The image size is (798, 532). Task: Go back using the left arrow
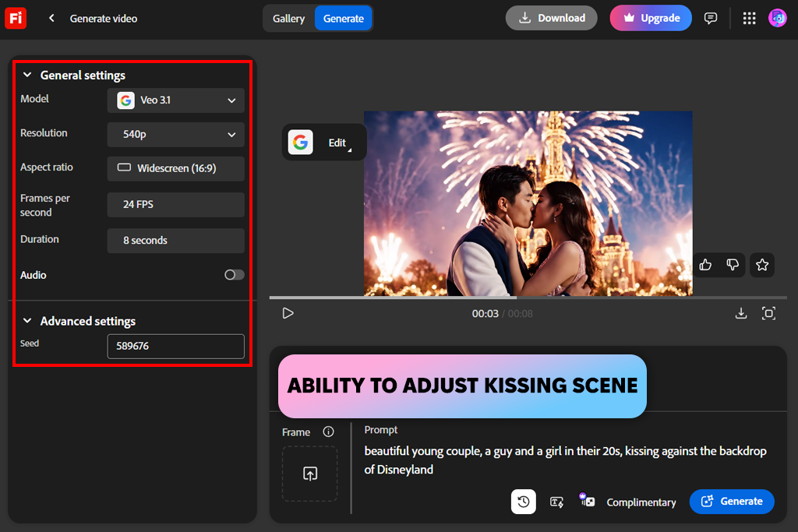(51, 19)
